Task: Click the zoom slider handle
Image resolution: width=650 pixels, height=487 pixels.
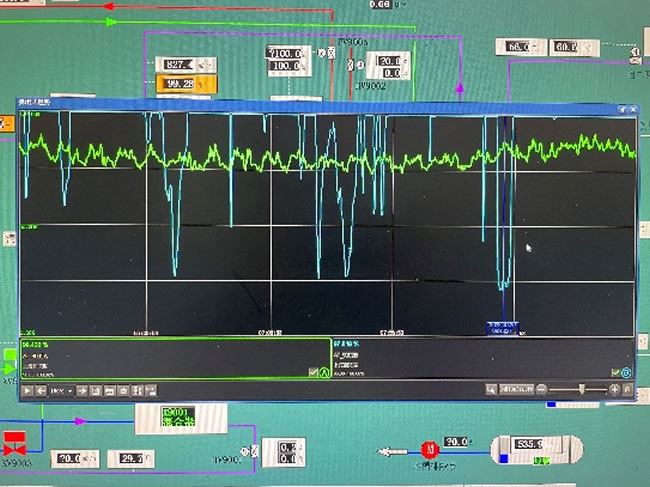Action: click(581, 389)
